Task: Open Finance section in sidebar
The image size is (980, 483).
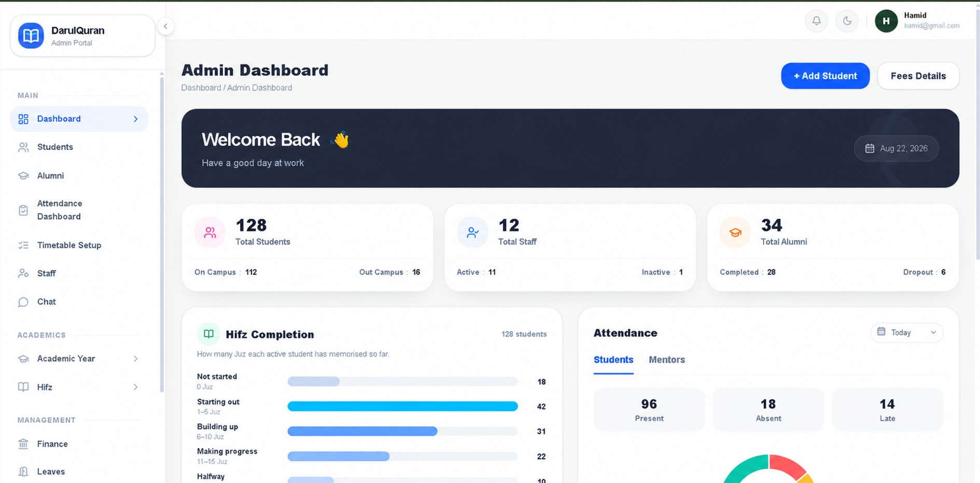Action: pos(79,444)
